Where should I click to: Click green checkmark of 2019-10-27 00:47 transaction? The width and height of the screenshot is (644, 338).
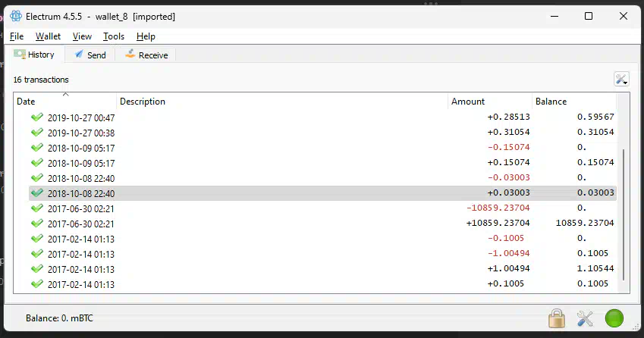click(37, 117)
